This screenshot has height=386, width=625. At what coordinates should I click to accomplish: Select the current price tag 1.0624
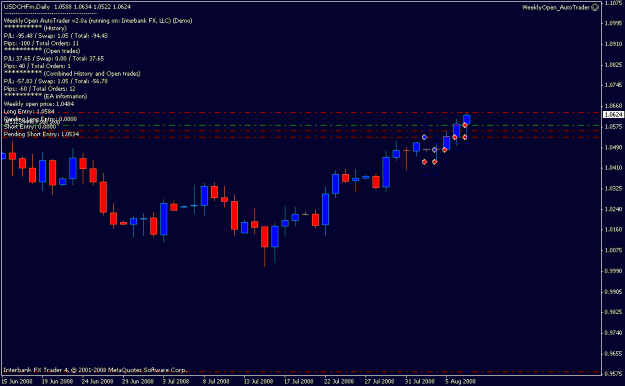tap(613, 114)
